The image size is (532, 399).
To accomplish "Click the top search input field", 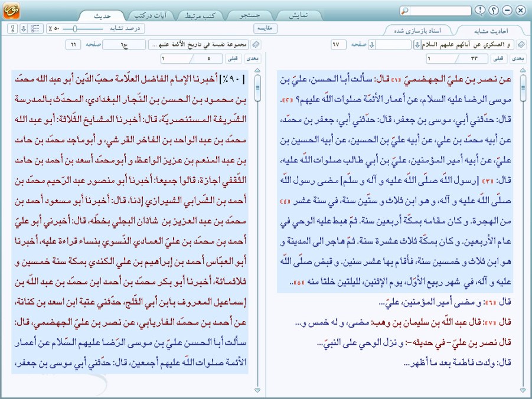I will 440,11.
